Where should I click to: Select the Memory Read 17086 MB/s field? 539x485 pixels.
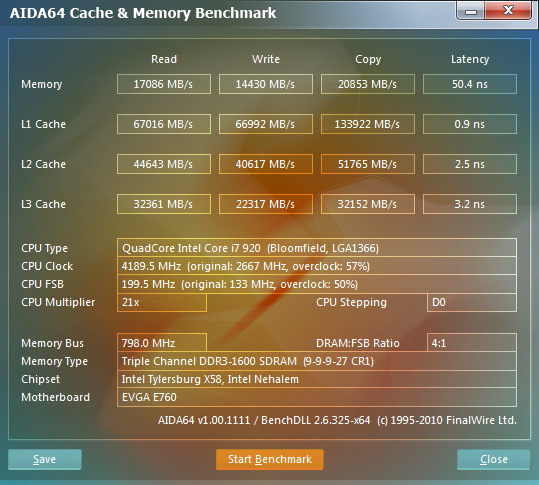coord(164,84)
